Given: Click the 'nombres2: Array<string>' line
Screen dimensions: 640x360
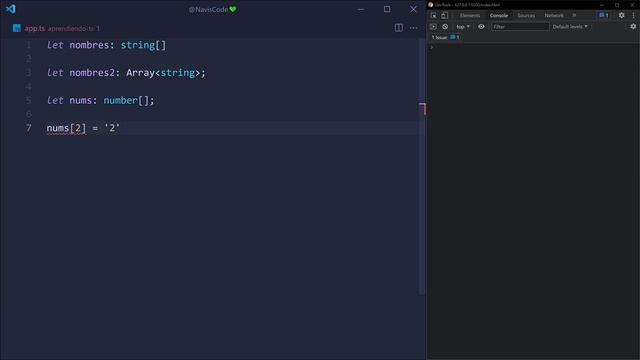Looking at the screenshot, I should [x=126, y=73].
